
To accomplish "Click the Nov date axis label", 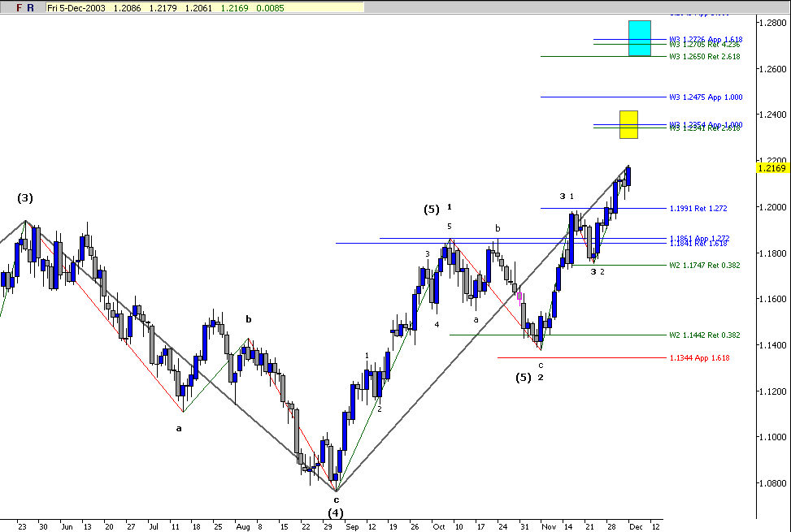I will pos(549,527).
